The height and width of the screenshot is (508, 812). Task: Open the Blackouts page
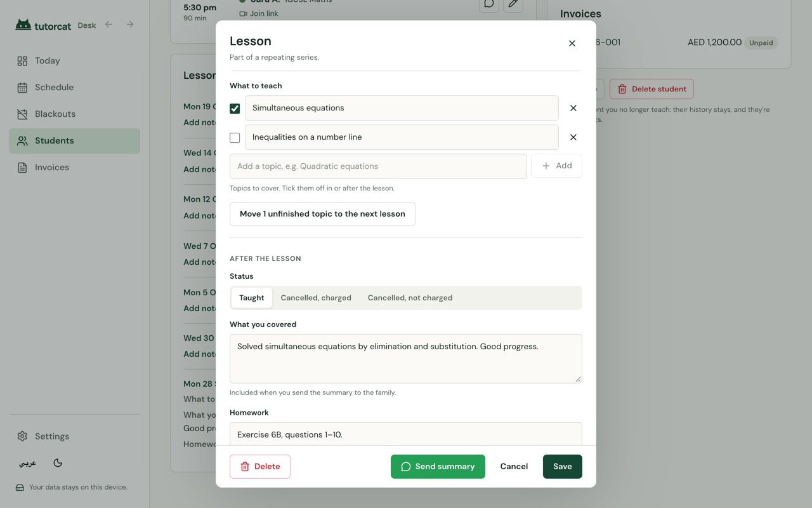point(74,114)
